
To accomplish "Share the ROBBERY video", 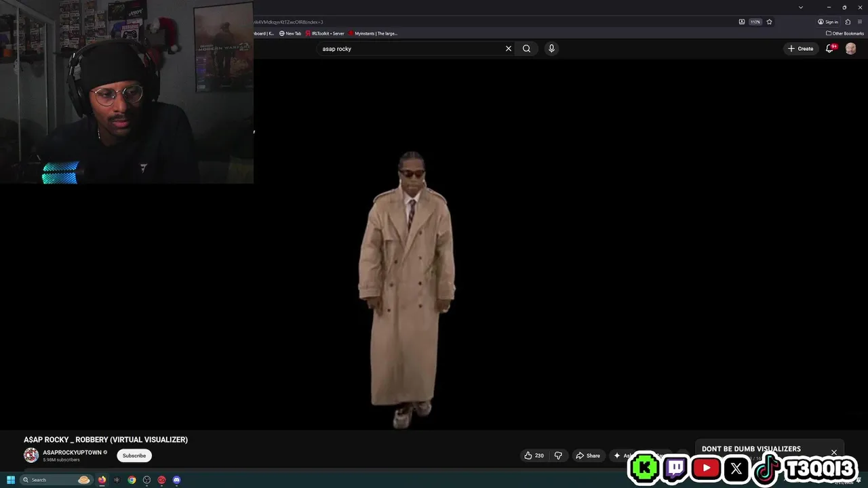I will click(x=588, y=455).
